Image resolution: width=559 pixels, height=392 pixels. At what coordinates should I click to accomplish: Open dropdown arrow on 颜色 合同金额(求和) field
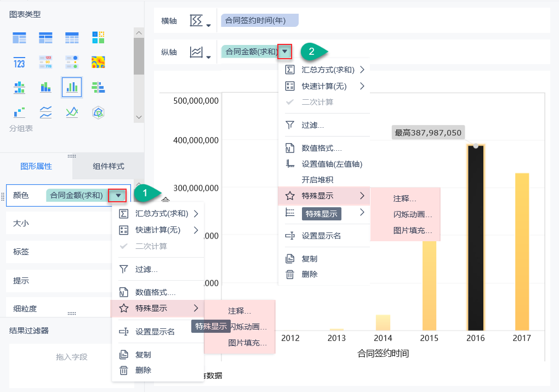pyautogui.click(x=118, y=196)
